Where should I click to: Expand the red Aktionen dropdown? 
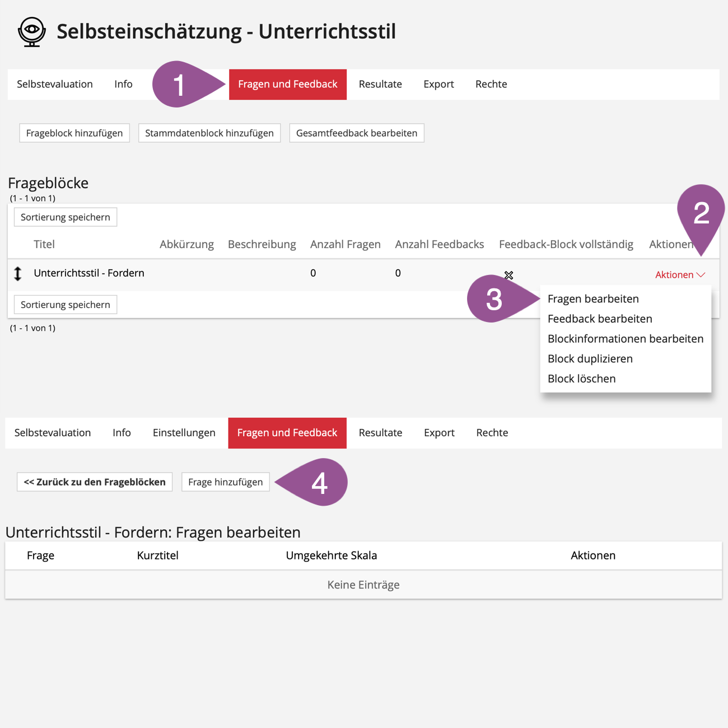pos(679,274)
